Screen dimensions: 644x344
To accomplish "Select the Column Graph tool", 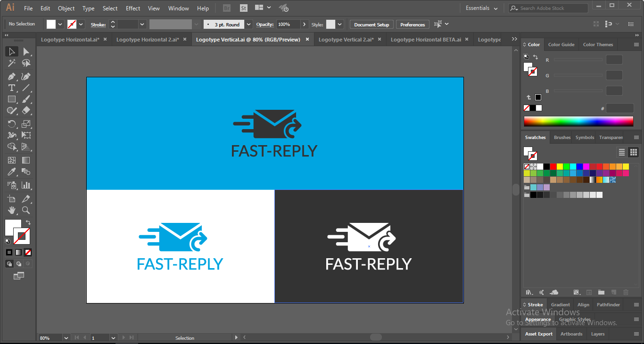I will click(26, 185).
